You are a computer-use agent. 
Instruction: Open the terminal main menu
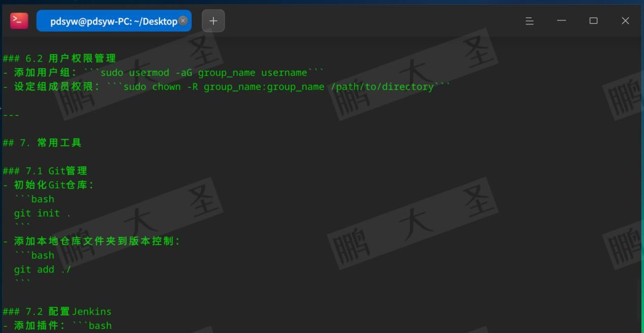pos(530,21)
